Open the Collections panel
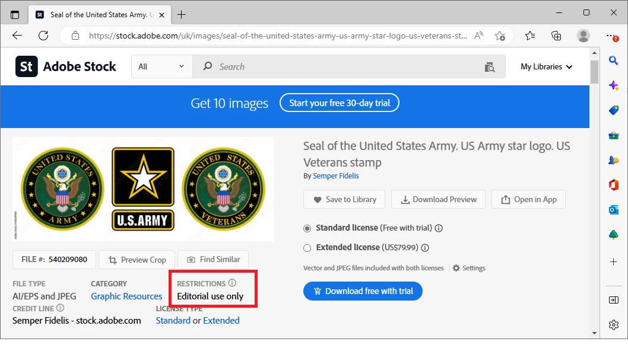 click(556, 36)
